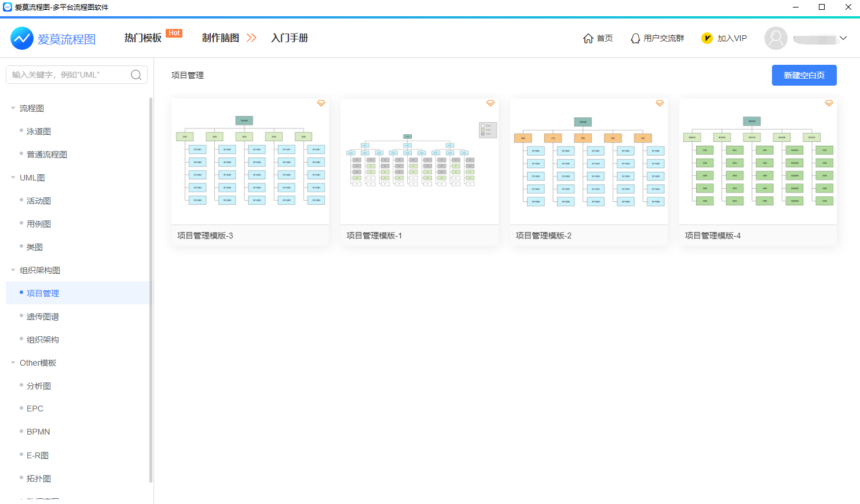Collapse the 组织架构图 category
Image resolution: width=860 pixels, height=504 pixels.
[13, 270]
